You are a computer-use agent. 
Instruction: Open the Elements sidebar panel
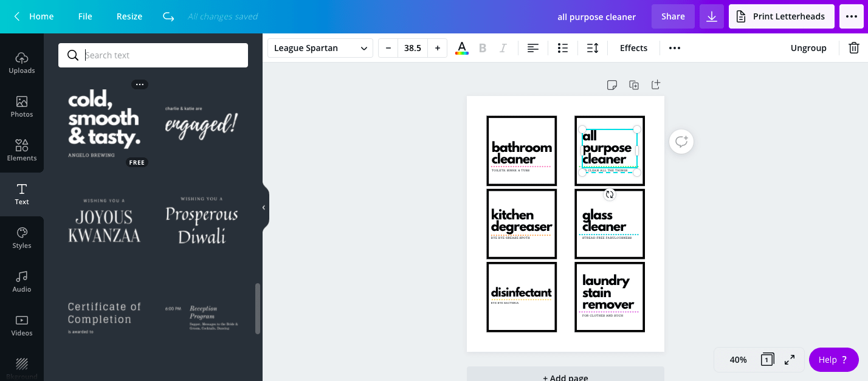point(22,150)
